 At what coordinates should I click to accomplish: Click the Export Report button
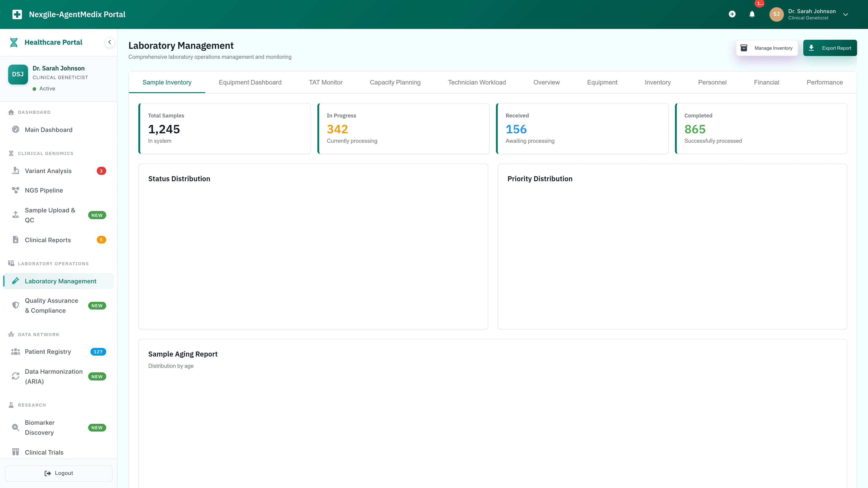tap(830, 47)
